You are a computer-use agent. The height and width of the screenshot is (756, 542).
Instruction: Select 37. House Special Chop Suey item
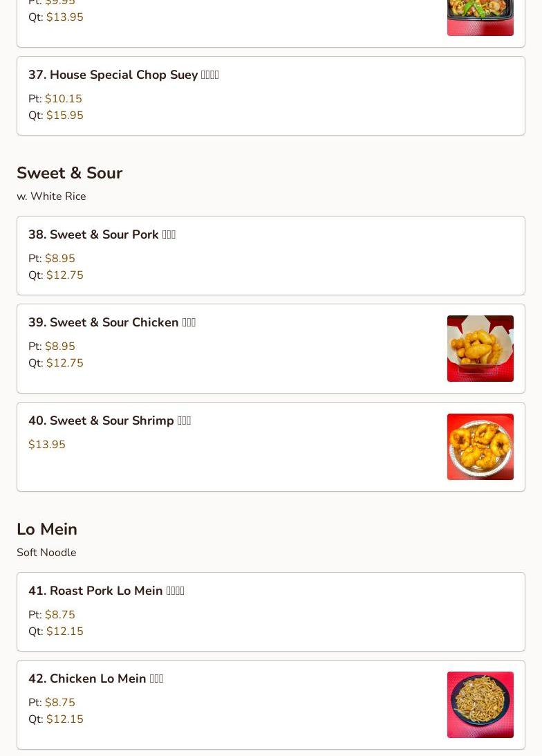click(123, 75)
